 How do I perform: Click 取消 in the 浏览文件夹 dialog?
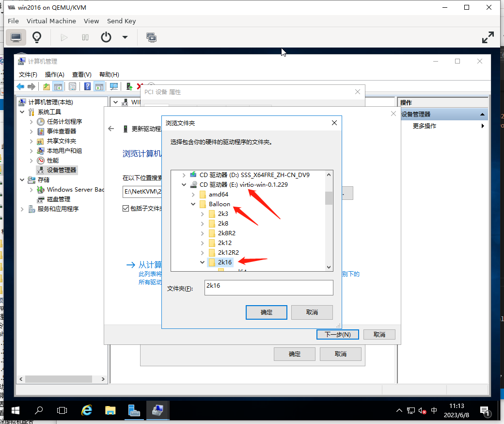pos(312,312)
